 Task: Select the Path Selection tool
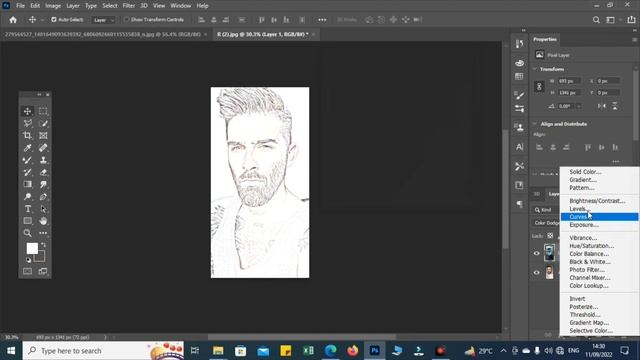pyautogui.click(x=43, y=209)
